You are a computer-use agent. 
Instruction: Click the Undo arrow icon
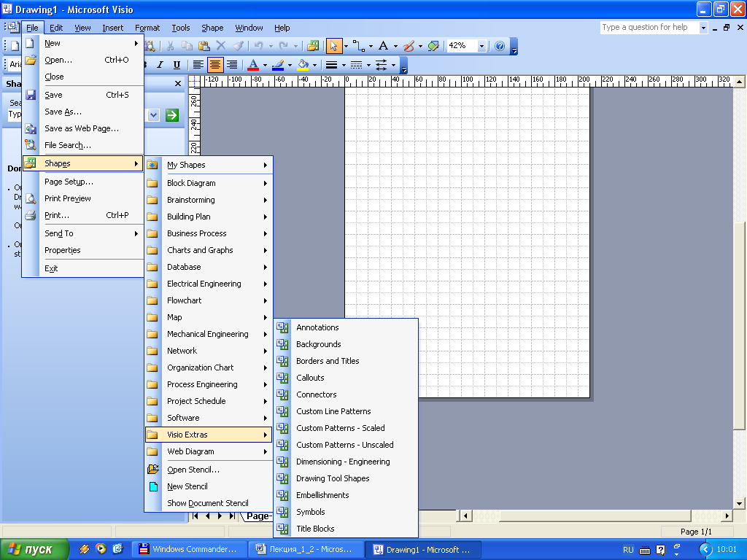(259, 46)
